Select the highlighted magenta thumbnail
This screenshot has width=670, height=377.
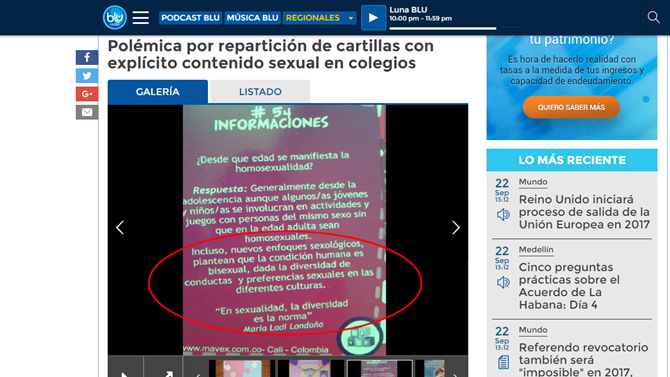(379, 368)
